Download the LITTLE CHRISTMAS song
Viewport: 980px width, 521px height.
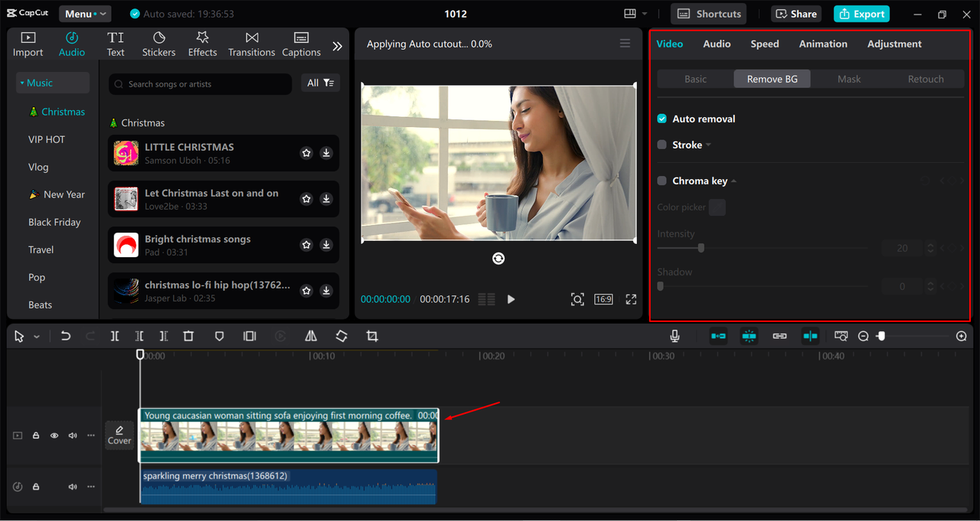click(326, 153)
